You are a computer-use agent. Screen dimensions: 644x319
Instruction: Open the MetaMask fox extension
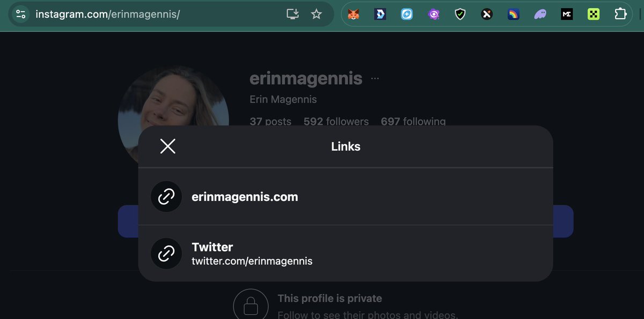pyautogui.click(x=353, y=14)
